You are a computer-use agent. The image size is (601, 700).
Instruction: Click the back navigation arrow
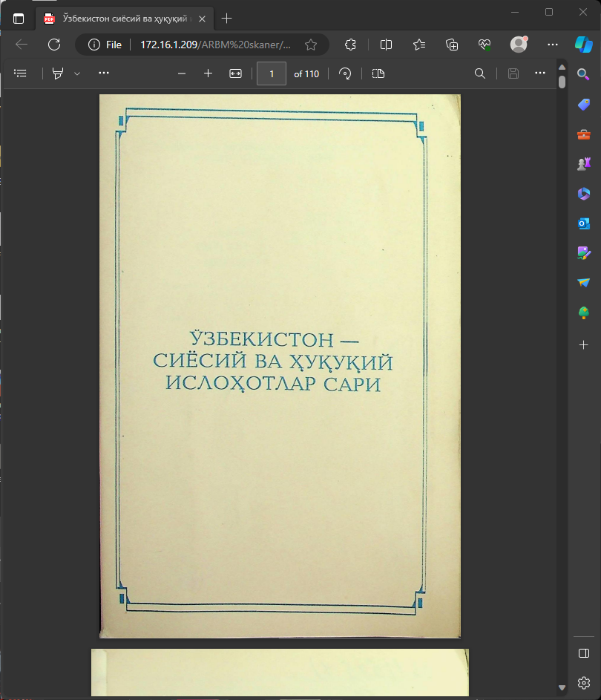point(22,45)
